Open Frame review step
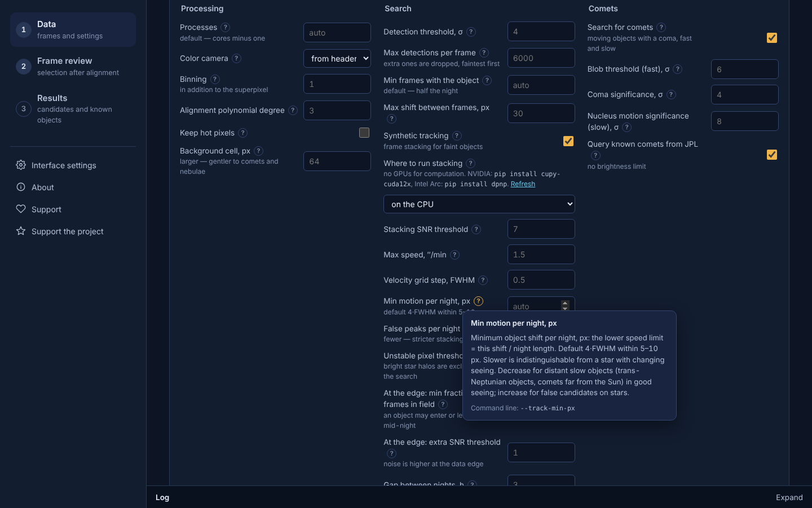This screenshot has height=508, width=812. coord(73,67)
